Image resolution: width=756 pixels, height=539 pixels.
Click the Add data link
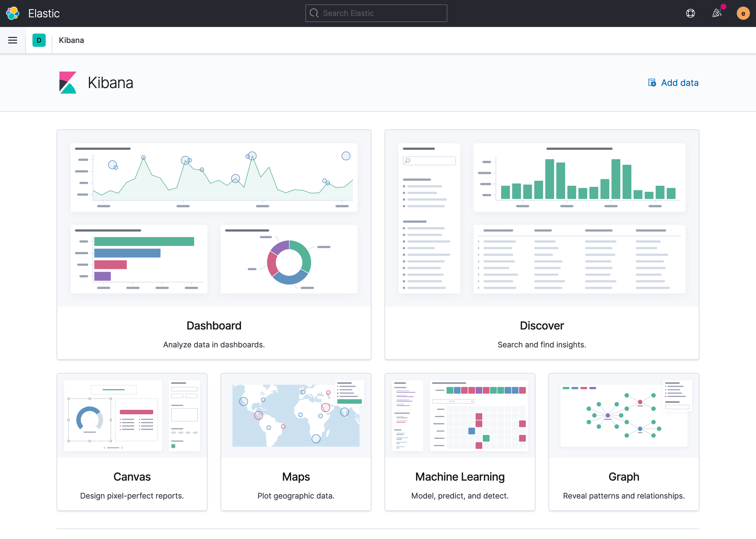(679, 83)
